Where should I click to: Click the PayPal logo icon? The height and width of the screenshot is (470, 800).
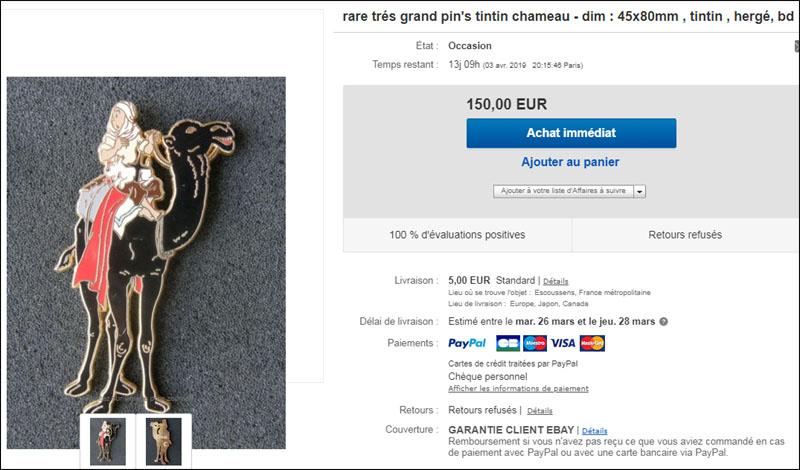[467, 343]
